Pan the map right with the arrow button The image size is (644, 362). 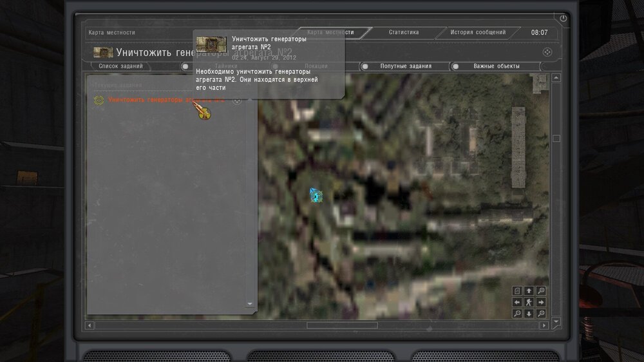[x=540, y=302]
